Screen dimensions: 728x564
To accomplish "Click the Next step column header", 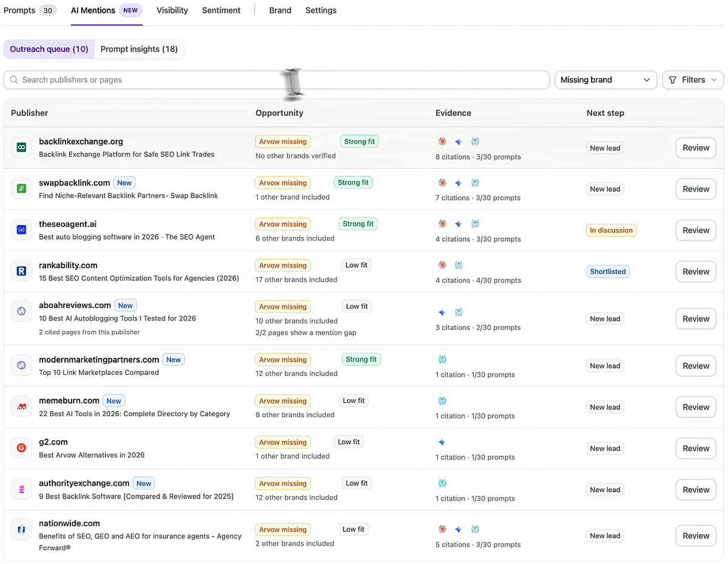I will click(605, 113).
